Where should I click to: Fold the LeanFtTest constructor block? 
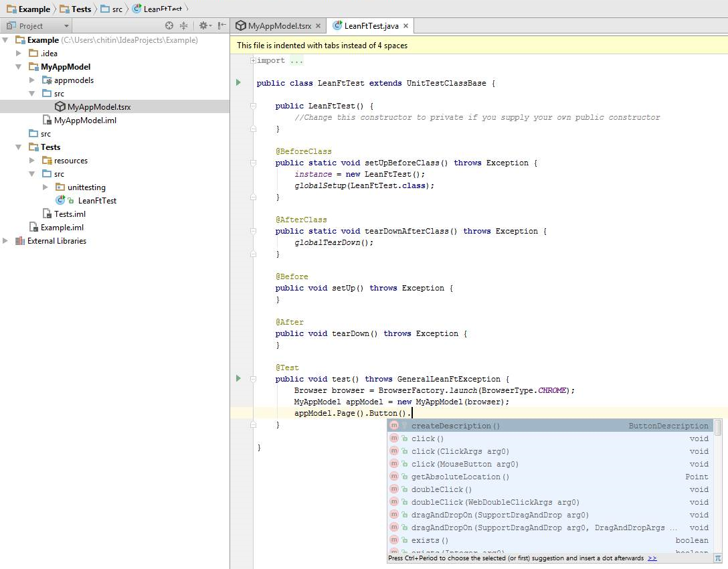click(254, 106)
